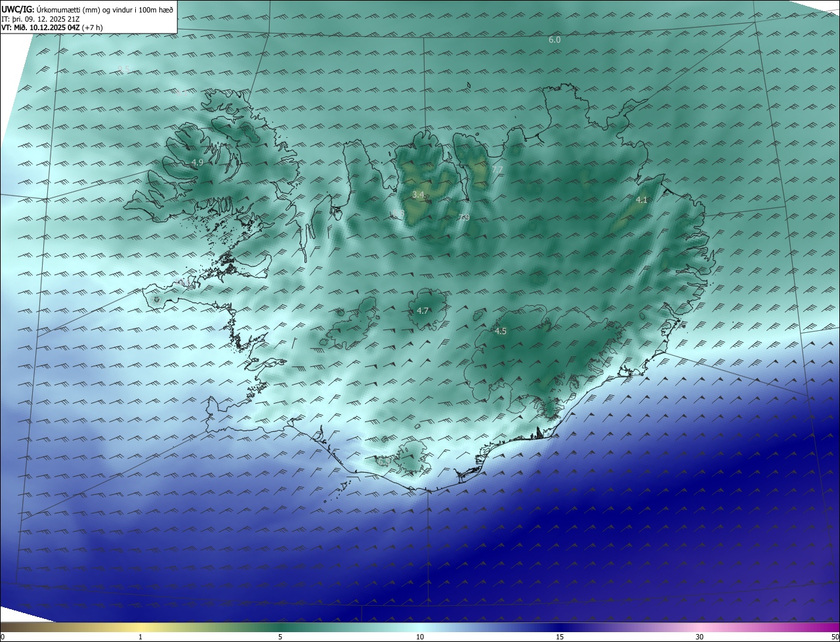Click the map title "Úrkomumætti (mm) og vindur í 100m hæð"

(x=104, y=9)
